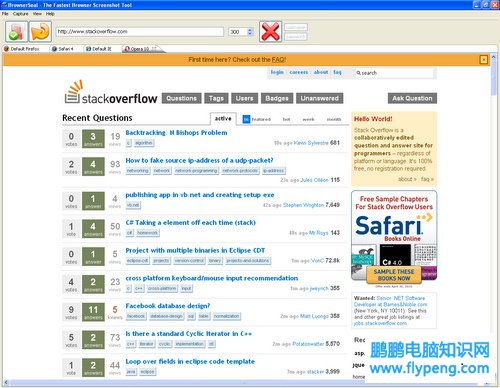Image resolution: width=500 pixels, height=388 pixels.
Task: Click the red X cancel icon
Action: click(x=270, y=32)
